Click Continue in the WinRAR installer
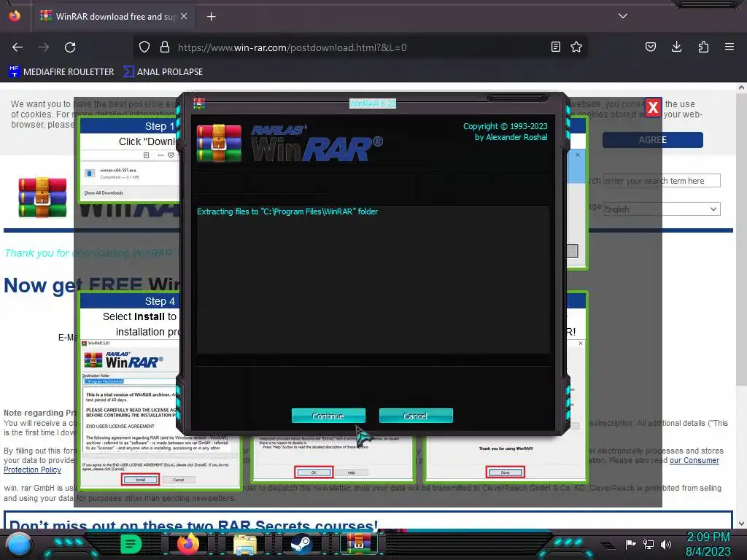 pyautogui.click(x=328, y=416)
